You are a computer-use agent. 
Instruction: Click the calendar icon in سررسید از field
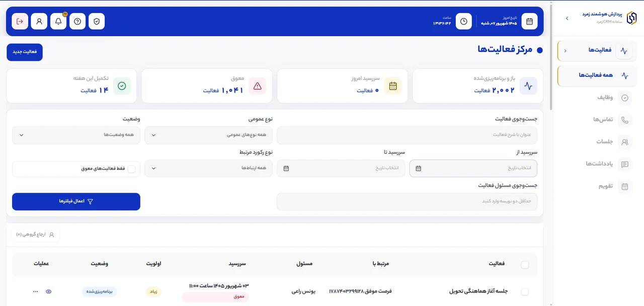coord(418,169)
